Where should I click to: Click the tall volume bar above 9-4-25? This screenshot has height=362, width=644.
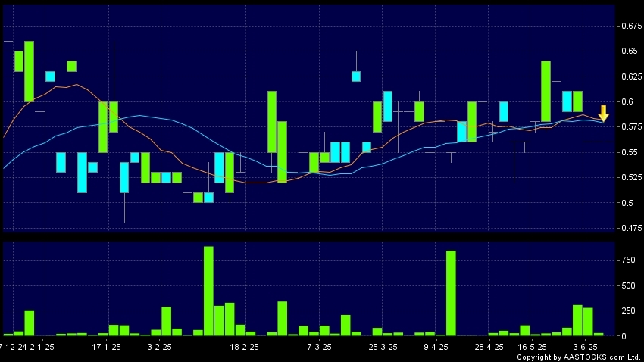tap(451, 293)
